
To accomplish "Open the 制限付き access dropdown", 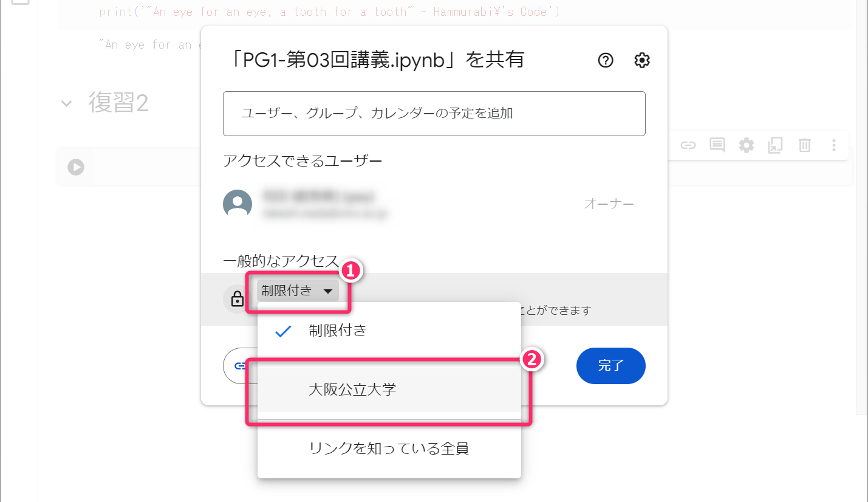I will click(x=297, y=291).
